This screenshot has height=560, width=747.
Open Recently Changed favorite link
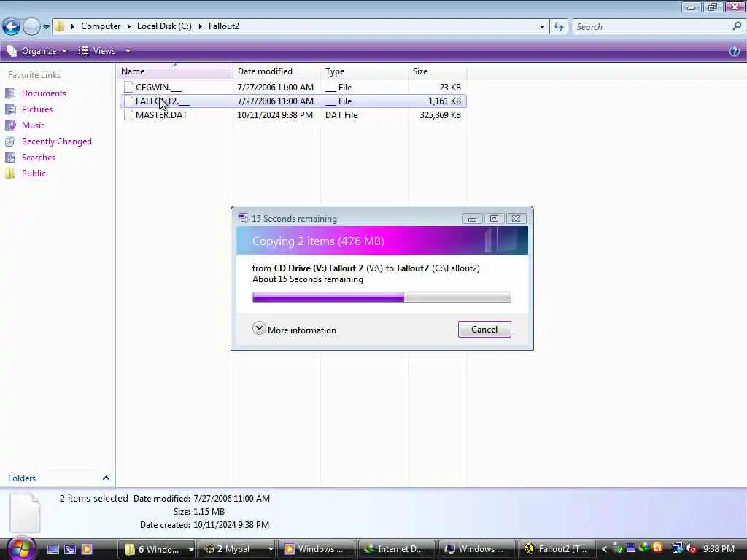(57, 141)
